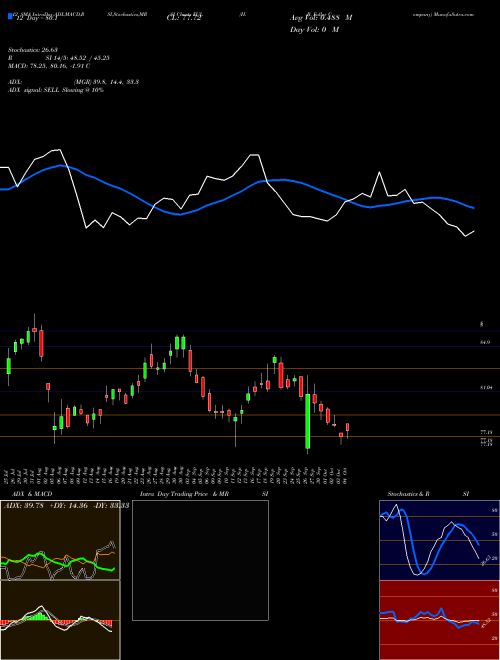Click the blue moving average line end
Screen dimensions: 500x660
pos(473,208)
